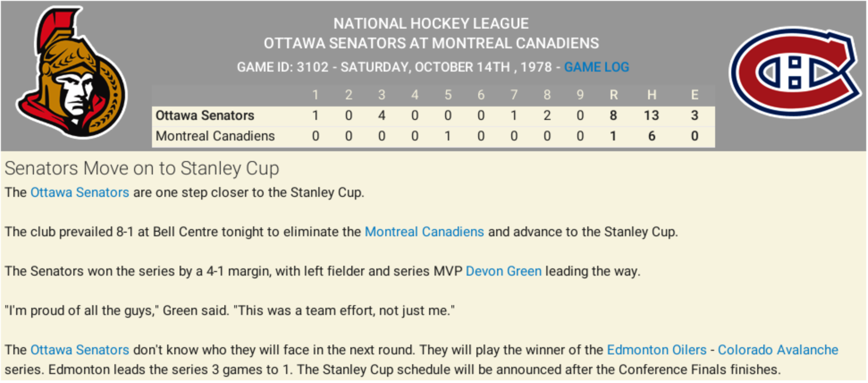Open the GAME LOG link
The width and height of the screenshot is (868, 383).
[x=596, y=67]
